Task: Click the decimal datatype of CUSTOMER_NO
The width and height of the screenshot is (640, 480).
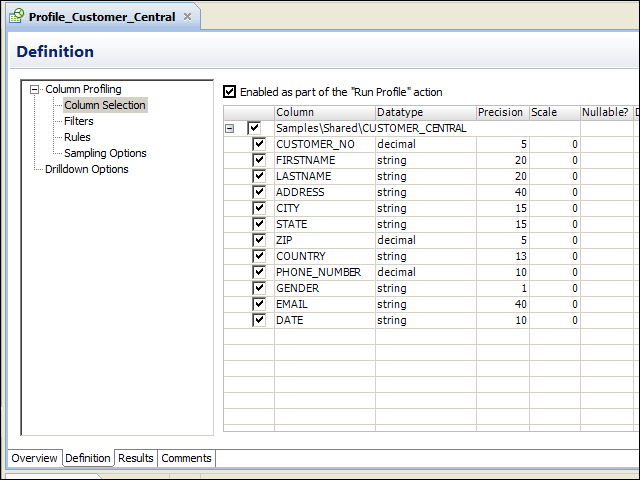Action: pos(396,144)
